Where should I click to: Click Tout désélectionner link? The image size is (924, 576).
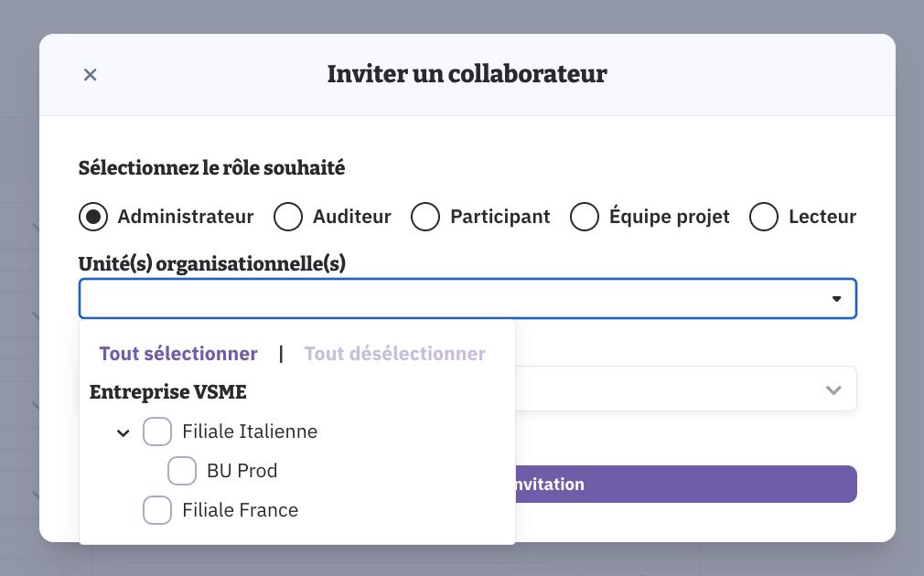click(x=395, y=354)
